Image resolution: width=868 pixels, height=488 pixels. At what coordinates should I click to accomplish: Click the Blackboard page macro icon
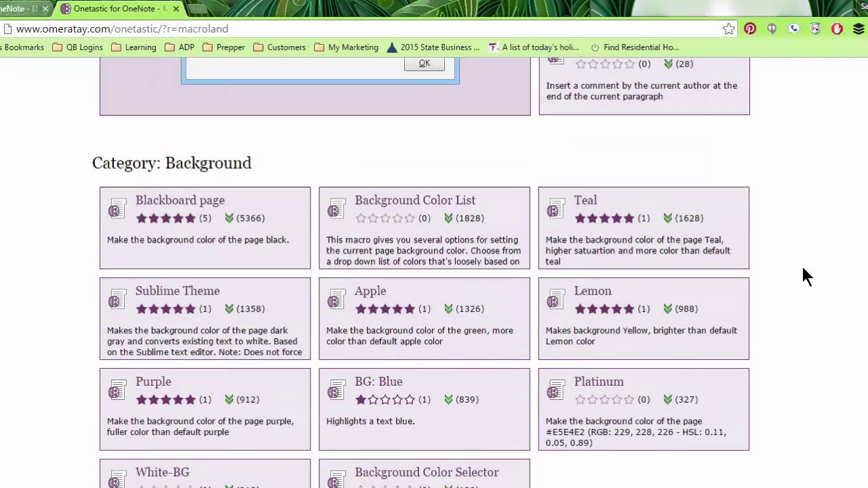pyautogui.click(x=117, y=209)
